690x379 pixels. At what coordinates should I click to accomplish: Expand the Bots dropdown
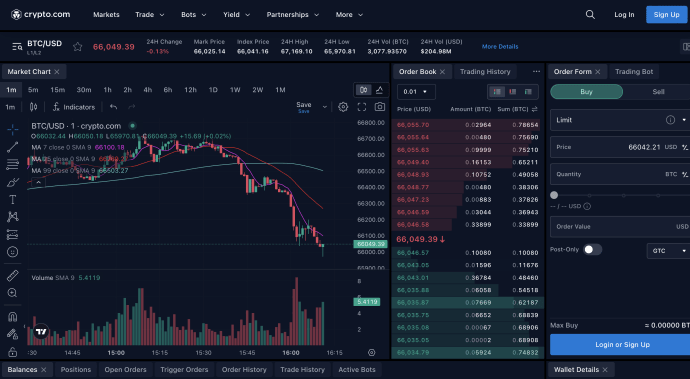[x=194, y=15]
